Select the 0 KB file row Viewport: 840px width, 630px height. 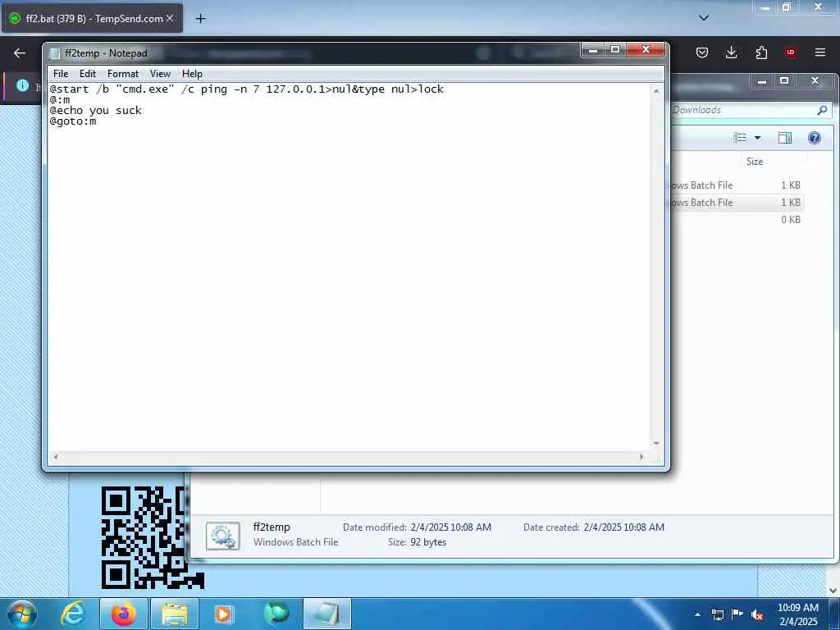(x=735, y=220)
